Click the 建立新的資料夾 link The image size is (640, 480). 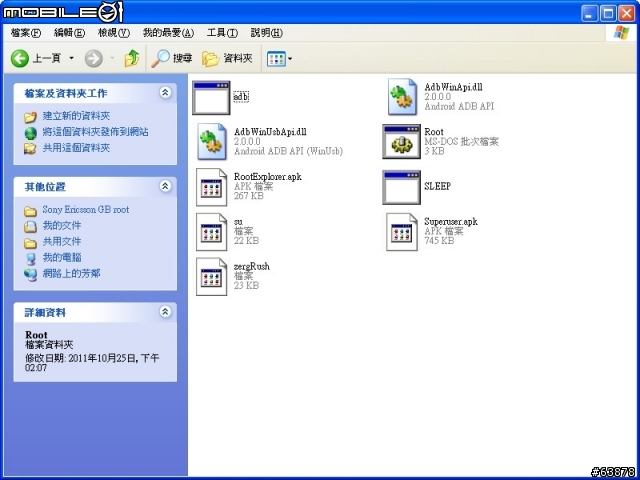tap(76, 116)
